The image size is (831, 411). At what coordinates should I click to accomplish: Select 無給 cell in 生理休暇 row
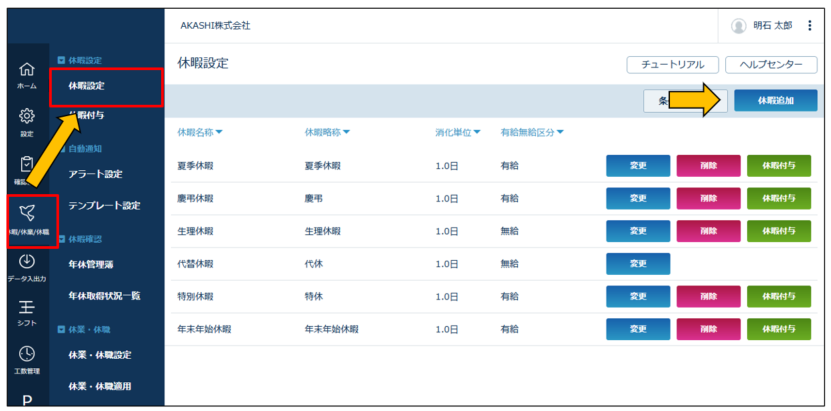coord(509,231)
